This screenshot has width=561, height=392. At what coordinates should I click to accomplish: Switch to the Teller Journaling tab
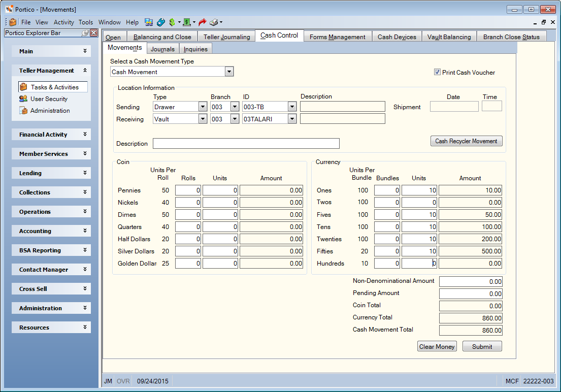(x=227, y=37)
